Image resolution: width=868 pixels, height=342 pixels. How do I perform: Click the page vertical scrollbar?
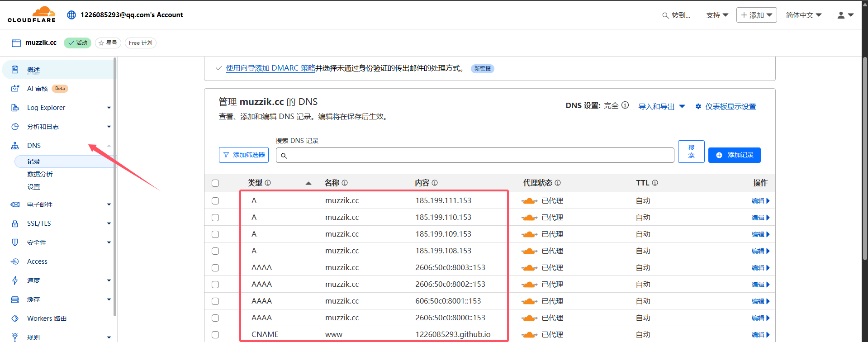tap(864, 158)
